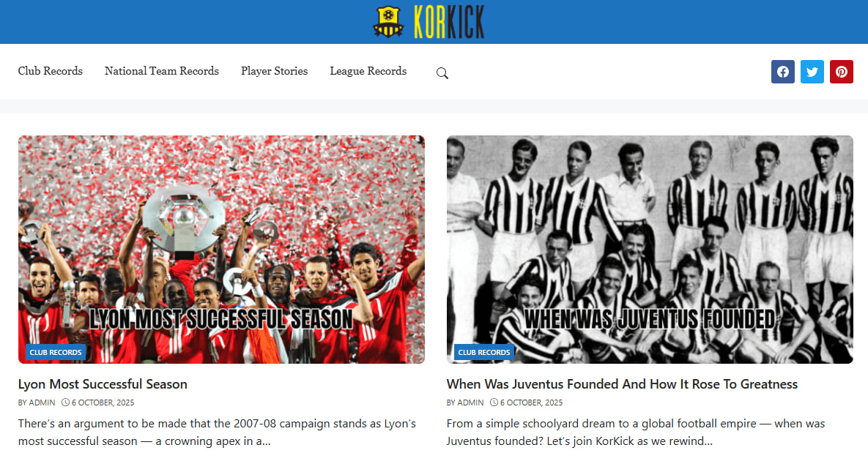Open the Pinterest social icon
Screen dimensions: 868x464
842,72
